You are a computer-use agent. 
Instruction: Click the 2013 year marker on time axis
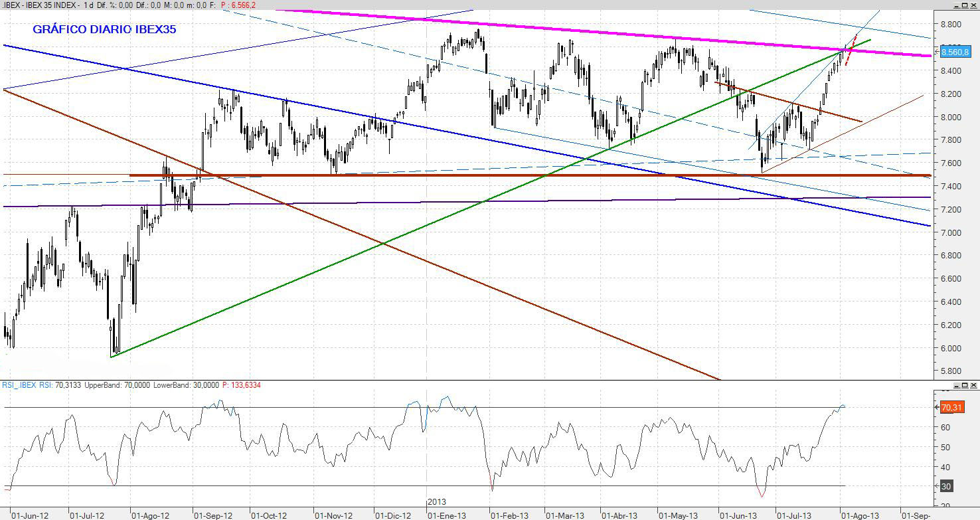coord(436,502)
